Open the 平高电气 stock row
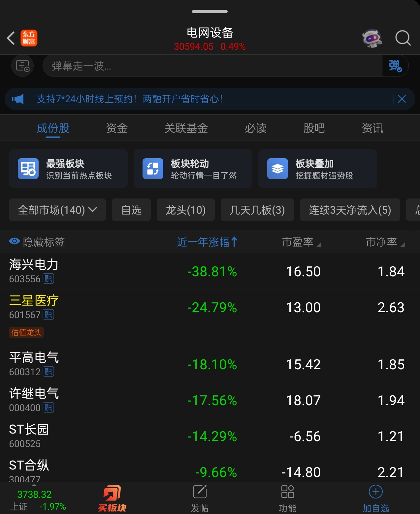 (x=210, y=364)
